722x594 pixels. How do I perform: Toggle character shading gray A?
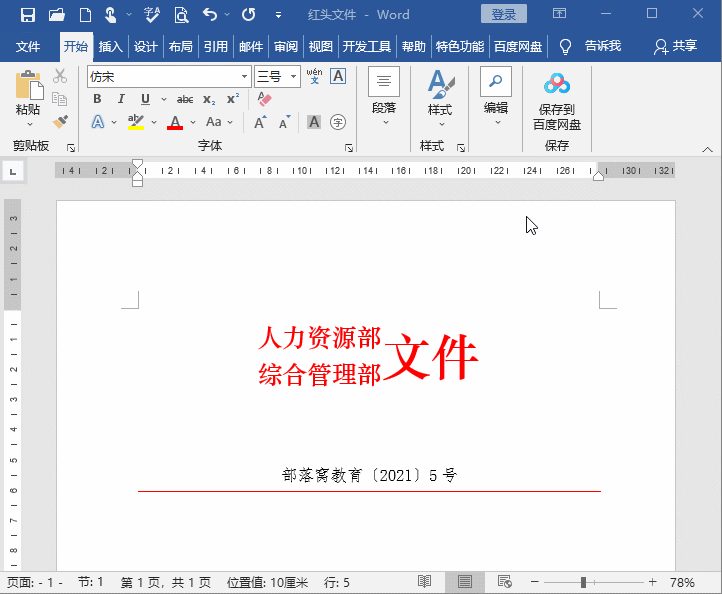314,122
